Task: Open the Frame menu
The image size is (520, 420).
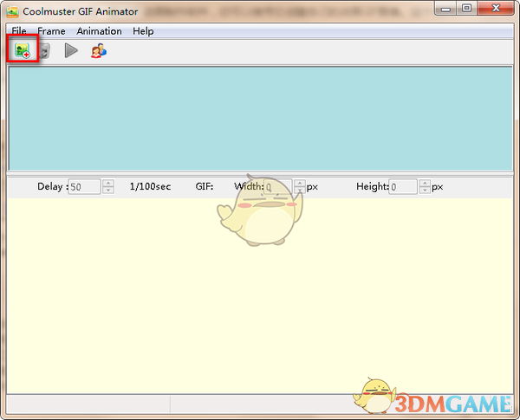Action: click(x=51, y=31)
